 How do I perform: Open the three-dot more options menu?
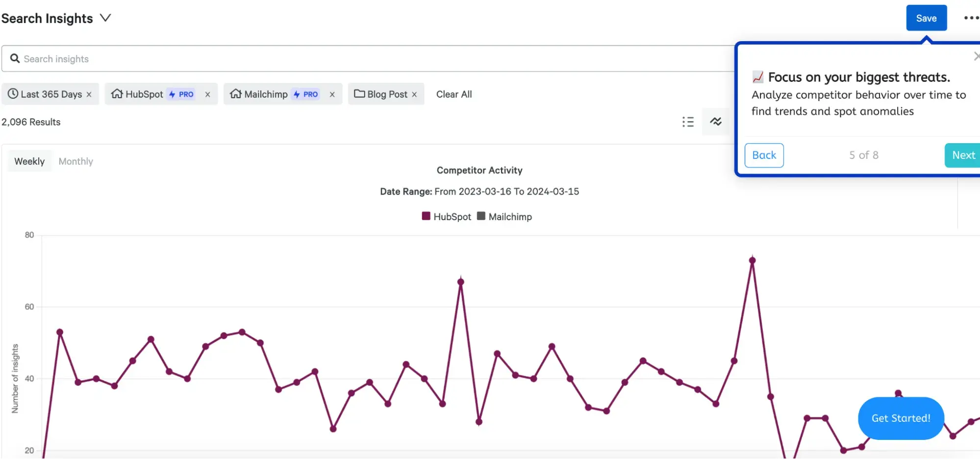[970, 18]
